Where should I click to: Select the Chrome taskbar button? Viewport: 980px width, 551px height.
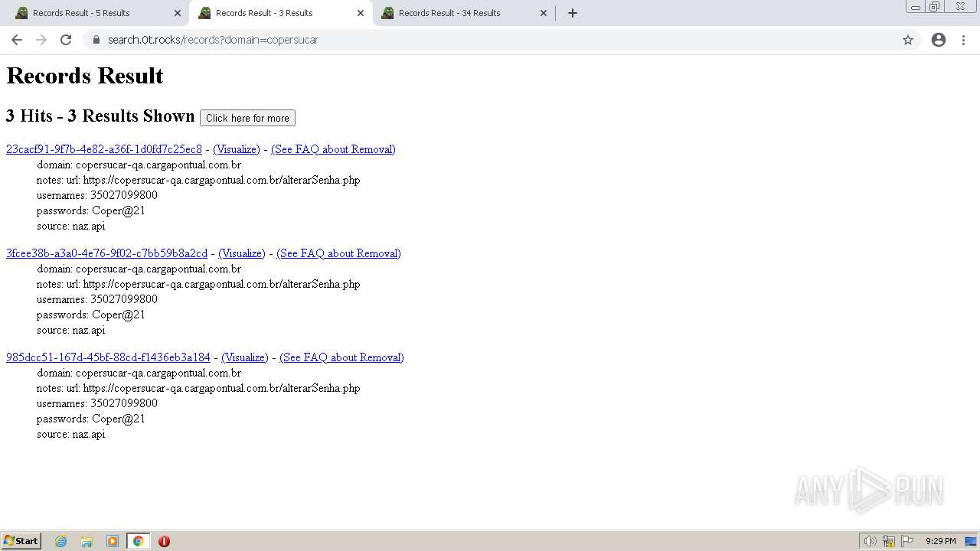139,541
